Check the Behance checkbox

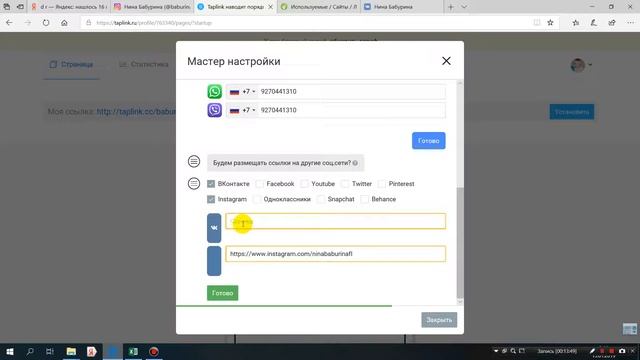364,199
